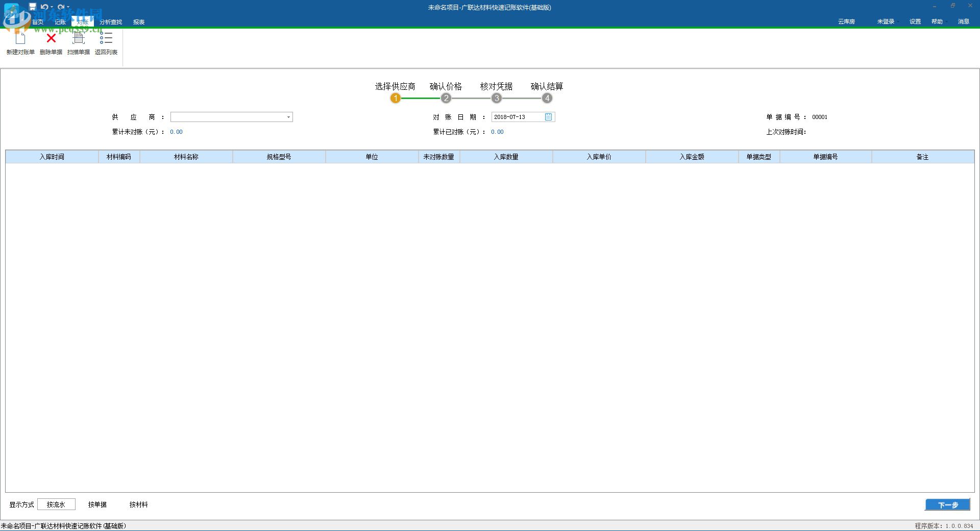Click the 材料名称 column header

pos(186,157)
